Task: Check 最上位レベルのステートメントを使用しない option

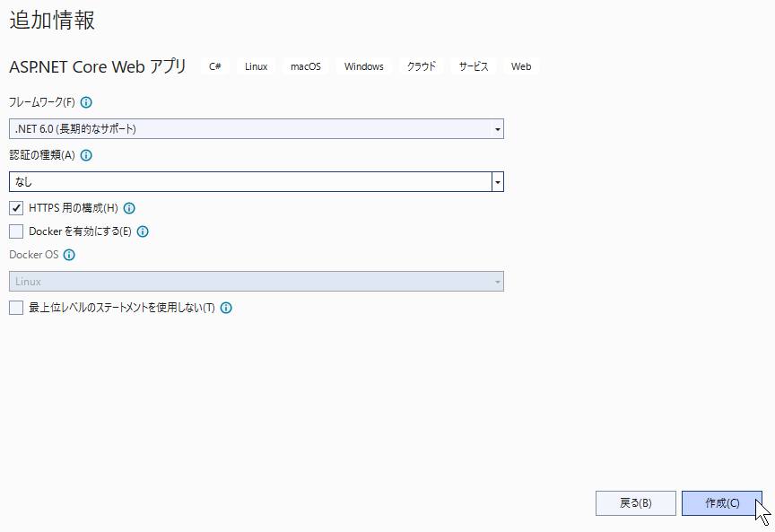Action: pos(16,308)
